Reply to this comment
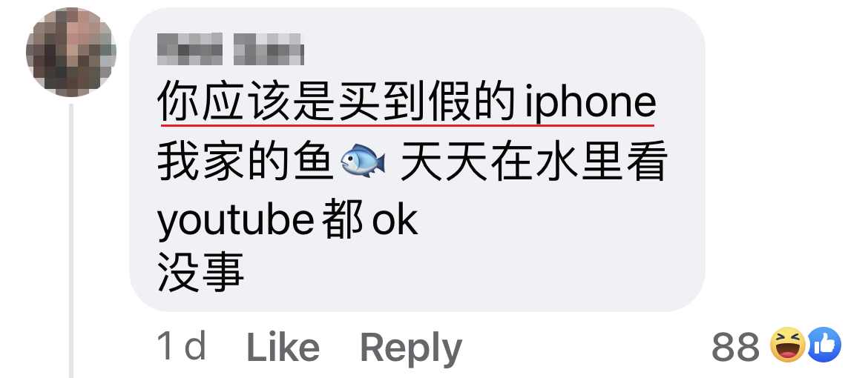The height and width of the screenshot is (378, 868). click(411, 348)
